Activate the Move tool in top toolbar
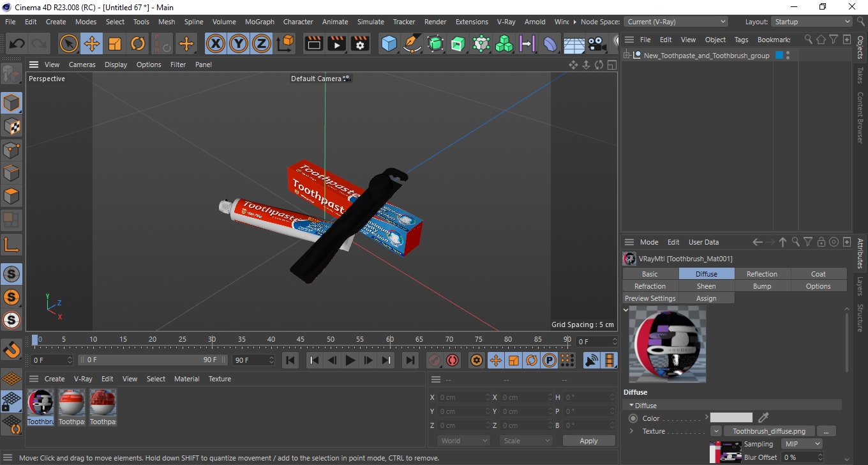 coord(92,44)
